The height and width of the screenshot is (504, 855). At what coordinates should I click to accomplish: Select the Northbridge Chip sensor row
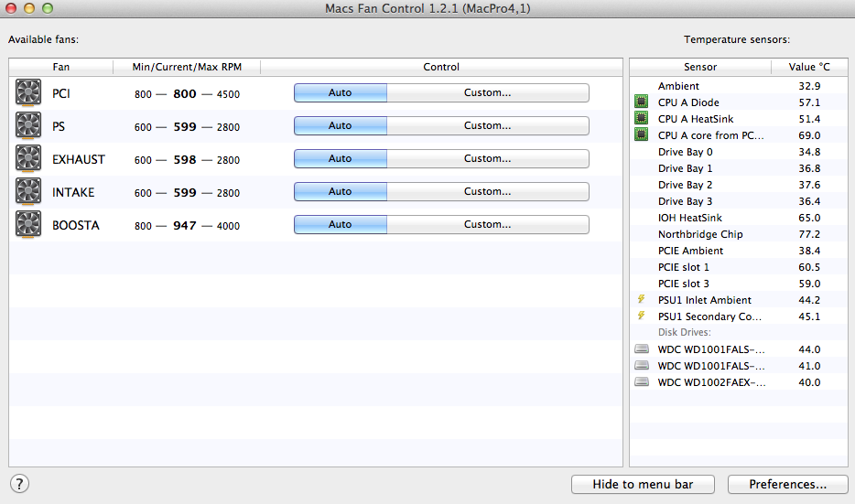click(739, 234)
